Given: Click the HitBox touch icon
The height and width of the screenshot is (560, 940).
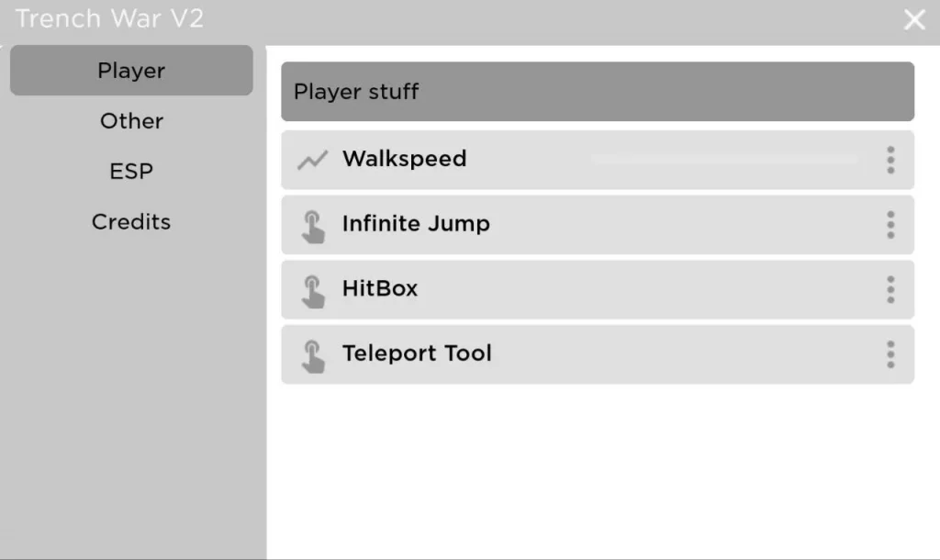Looking at the screenshot, I should tap(315, 289).
